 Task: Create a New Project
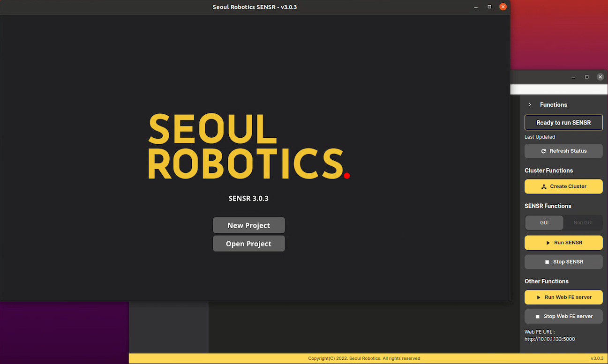click(248, 225)
